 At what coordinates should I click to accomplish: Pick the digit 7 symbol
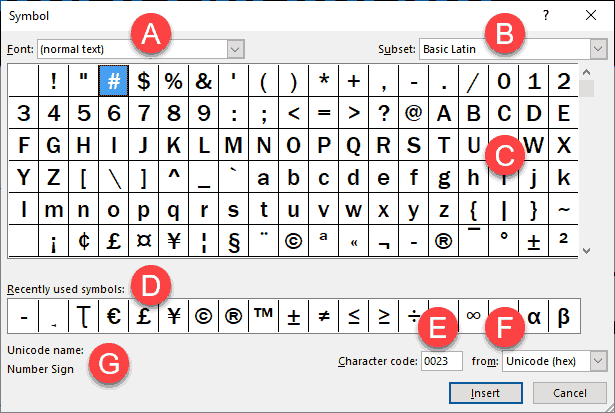point(144,113)
